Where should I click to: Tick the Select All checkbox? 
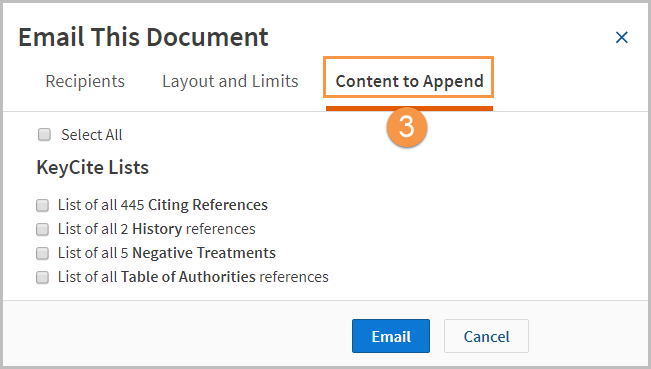coord(44,134)
